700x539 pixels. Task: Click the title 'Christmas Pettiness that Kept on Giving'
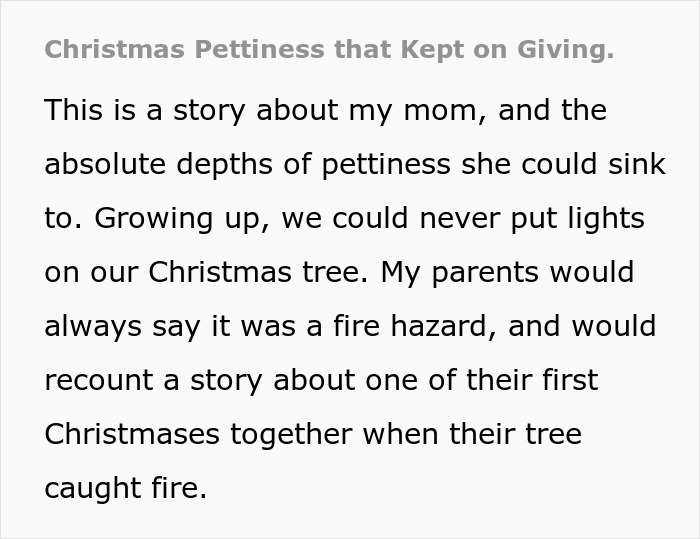(329, 49)
